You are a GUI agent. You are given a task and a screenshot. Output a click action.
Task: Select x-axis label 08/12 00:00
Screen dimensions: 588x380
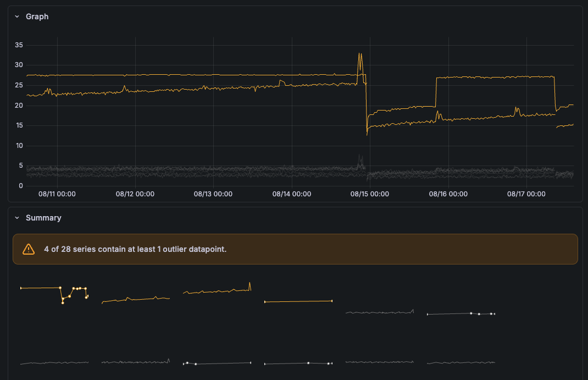point(135,194)
